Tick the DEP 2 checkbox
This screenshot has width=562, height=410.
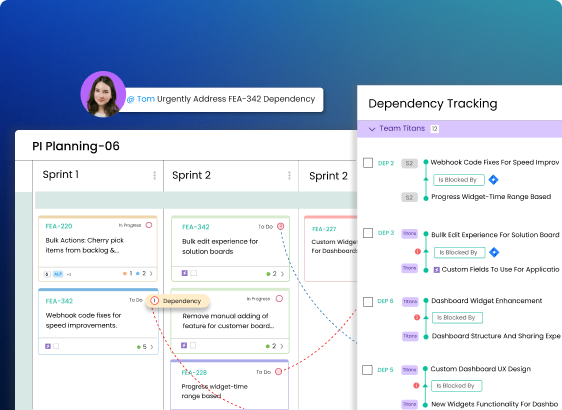click(x=368, y=163)
